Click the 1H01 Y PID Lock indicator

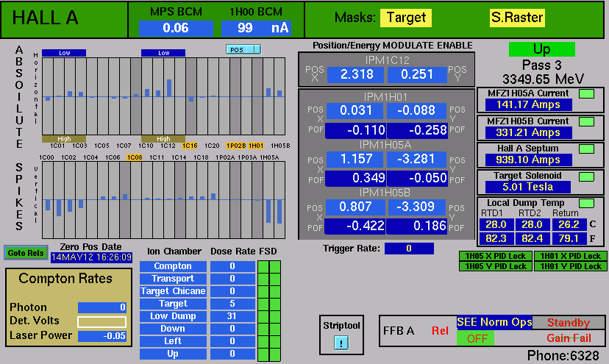(x=570, y=266)
